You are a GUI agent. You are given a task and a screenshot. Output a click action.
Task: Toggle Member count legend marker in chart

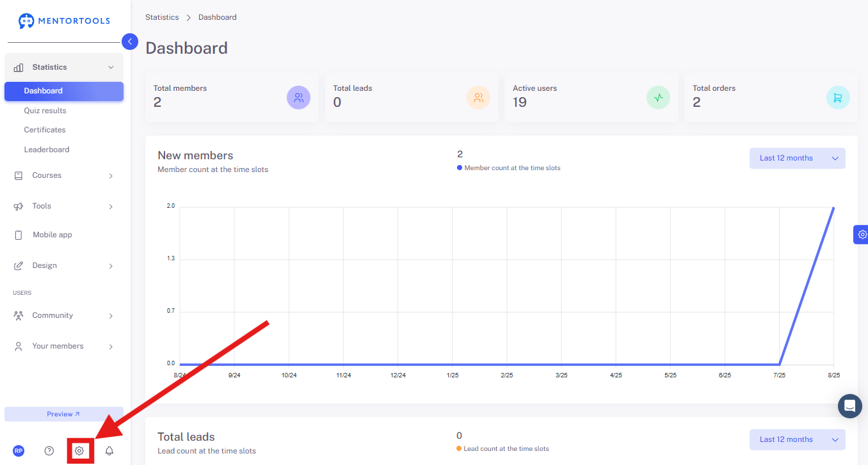tap(460, 168)
